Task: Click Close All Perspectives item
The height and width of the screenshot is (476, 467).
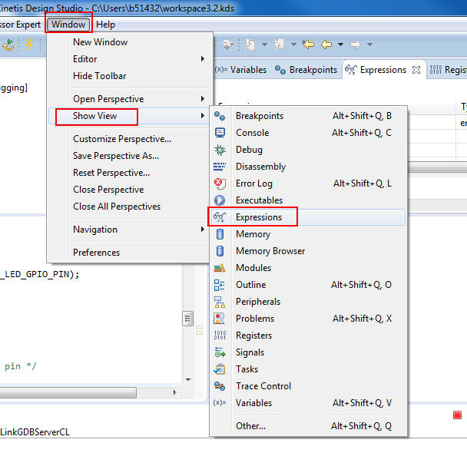Action: pos(131,207)
